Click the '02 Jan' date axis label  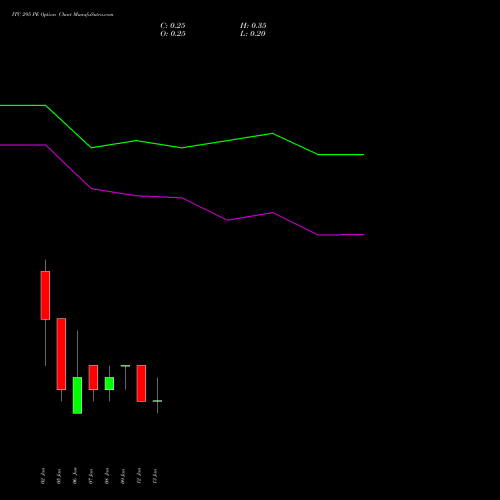(43, 476)
